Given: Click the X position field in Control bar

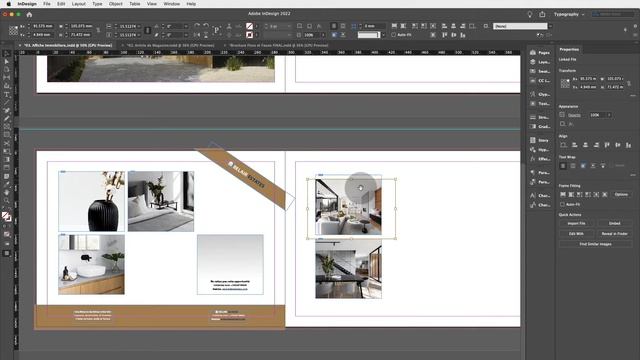Looking at the screenshot, I should point(43,26).
